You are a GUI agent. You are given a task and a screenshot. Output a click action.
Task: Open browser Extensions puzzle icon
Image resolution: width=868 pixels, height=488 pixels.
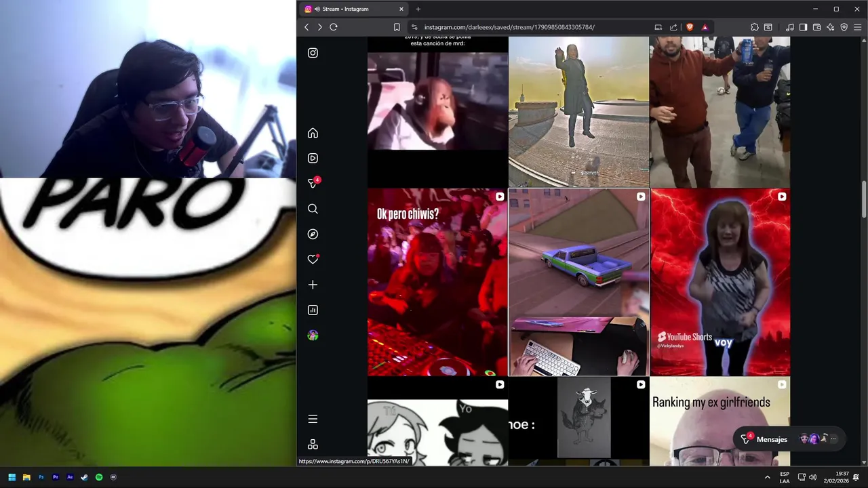[754, 27]
